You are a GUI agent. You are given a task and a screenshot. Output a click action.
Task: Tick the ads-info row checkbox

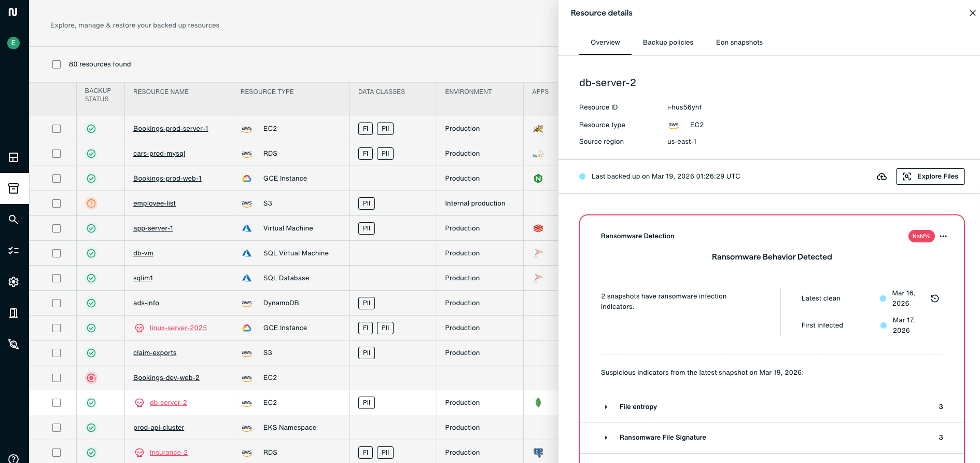tap(57, 303)
